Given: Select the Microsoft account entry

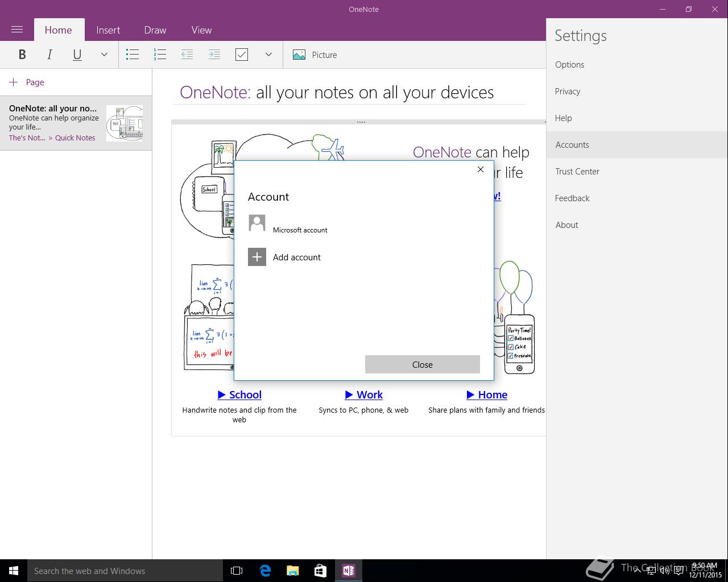Looking at the screenshot, I should (x=364, y=223).
